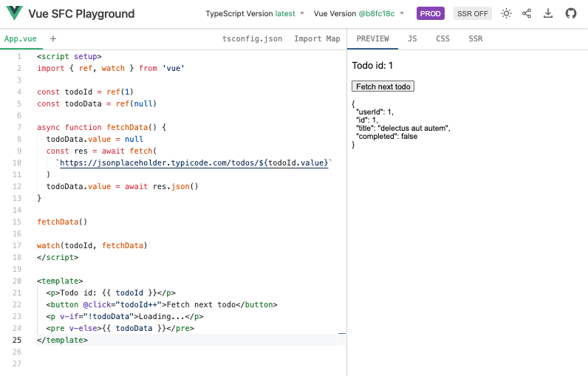Click the await res.json() line
This screenshot has width=588, height=376.
pyautogui.click(x=122, y=186)
